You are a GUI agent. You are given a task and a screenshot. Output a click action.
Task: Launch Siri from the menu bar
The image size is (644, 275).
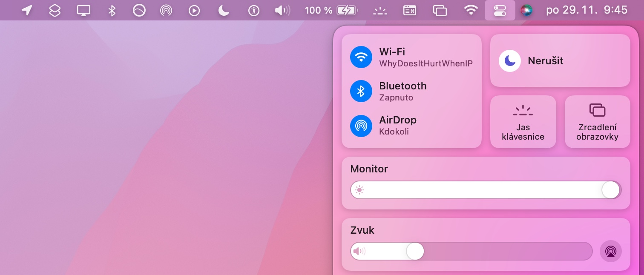pyautogui.click(x=526, y=10)
